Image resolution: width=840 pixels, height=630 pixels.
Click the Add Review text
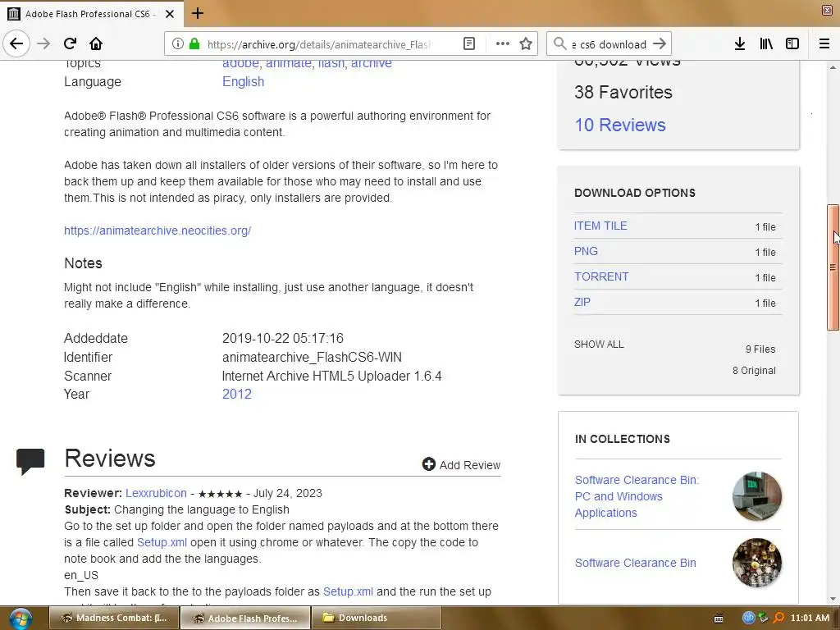(470, 465)
